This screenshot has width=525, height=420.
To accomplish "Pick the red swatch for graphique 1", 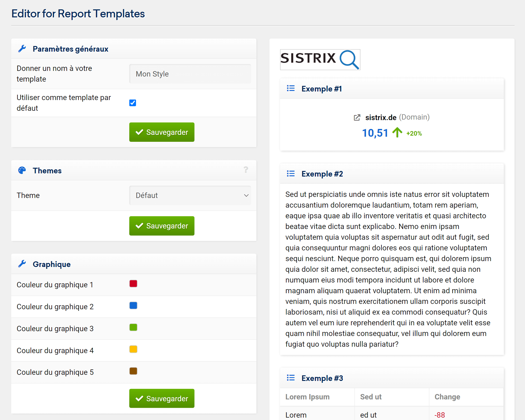I will pyautogui.click(x=133, y=284).
